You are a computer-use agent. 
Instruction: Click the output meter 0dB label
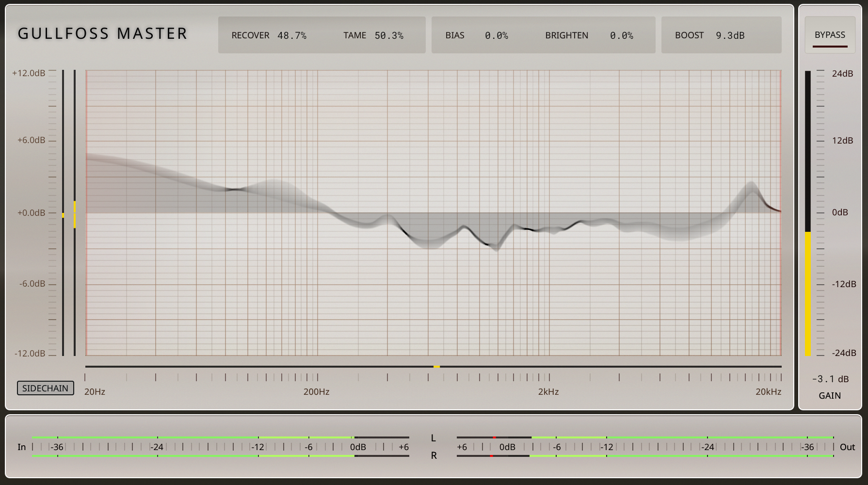click(507, 447)
